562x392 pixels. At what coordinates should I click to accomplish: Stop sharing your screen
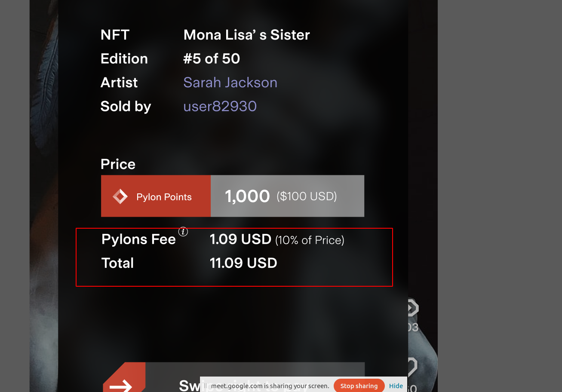[x=359, y=386]
